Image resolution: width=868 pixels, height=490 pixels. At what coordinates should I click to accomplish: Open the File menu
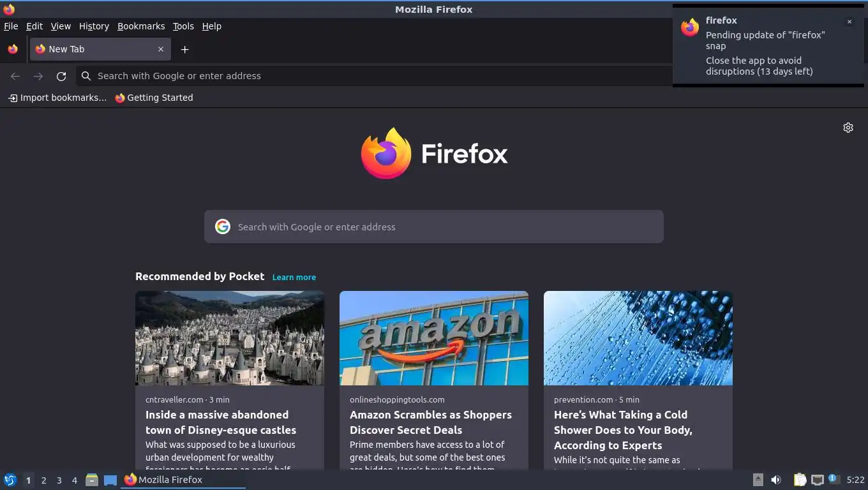coord(11,26)
